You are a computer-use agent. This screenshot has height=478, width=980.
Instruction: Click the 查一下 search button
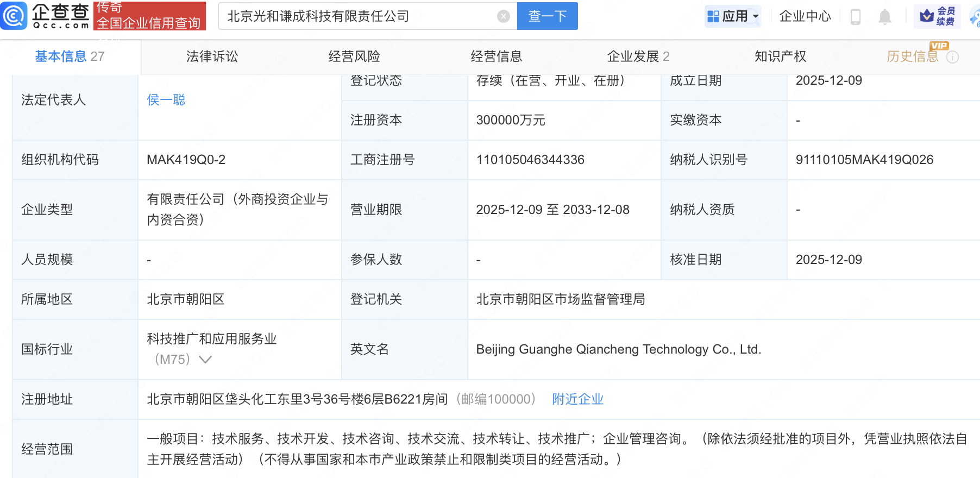point(547,16)
